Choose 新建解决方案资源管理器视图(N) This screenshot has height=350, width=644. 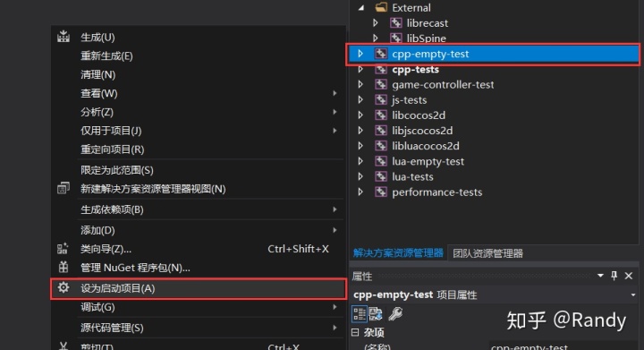click(198, 189)
